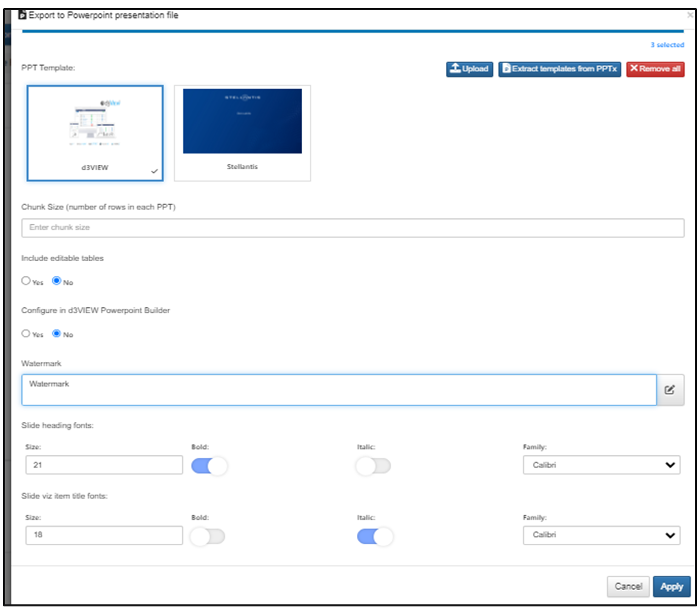Click the watermark edit pencil icon

[670, 390]
